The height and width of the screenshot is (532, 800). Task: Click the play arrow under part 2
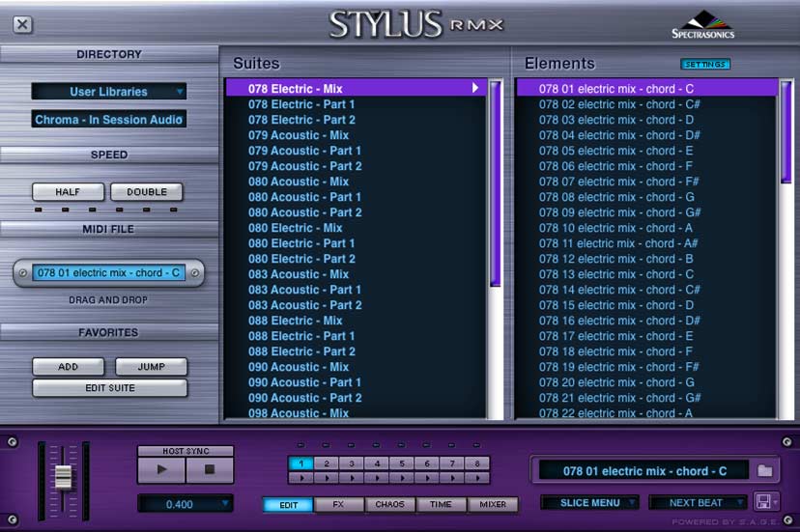(327, 479)
